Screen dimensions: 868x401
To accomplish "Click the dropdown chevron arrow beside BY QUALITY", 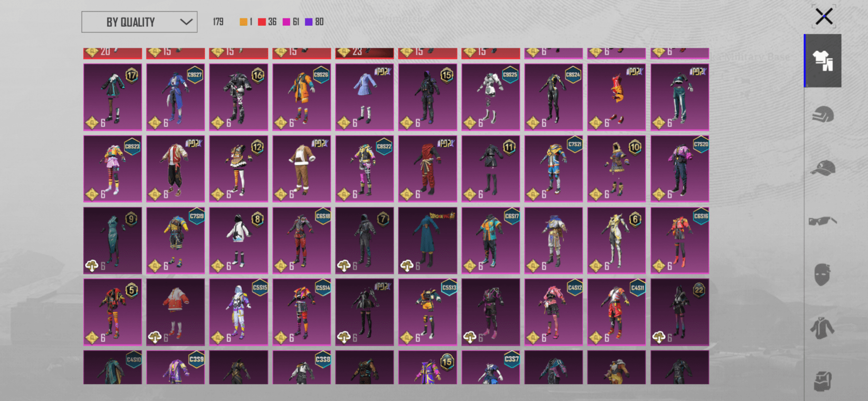I will coord(186,22).
